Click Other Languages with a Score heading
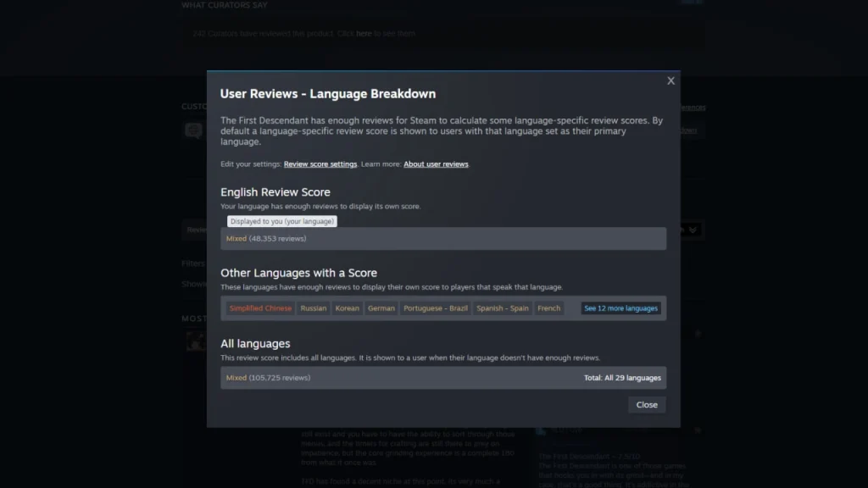This screenshot has width=868, height=488. pyautogui.click(x=298, y=273)
